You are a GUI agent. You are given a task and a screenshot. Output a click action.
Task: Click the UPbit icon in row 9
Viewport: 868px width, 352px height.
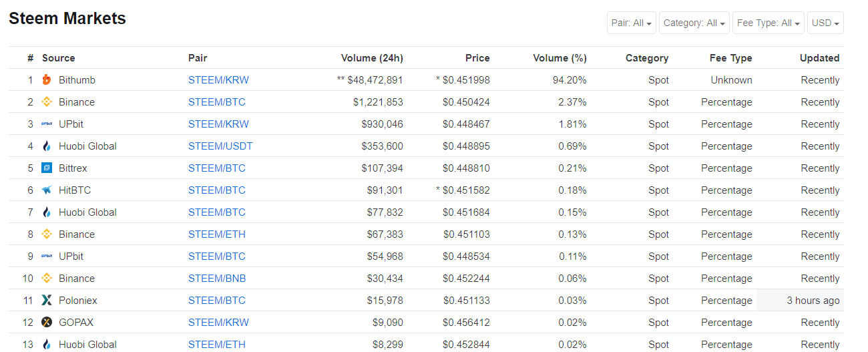coord(47,256)
